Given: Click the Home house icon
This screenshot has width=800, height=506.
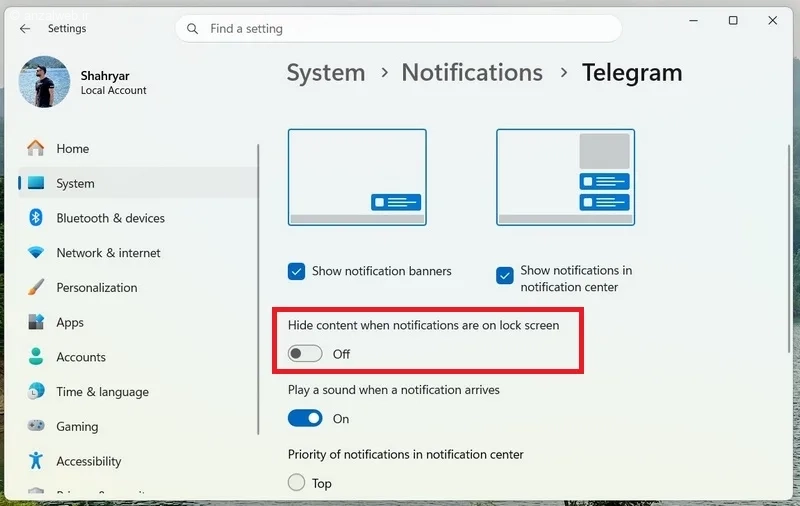Looking at the screenshot, I should [36, 148].
